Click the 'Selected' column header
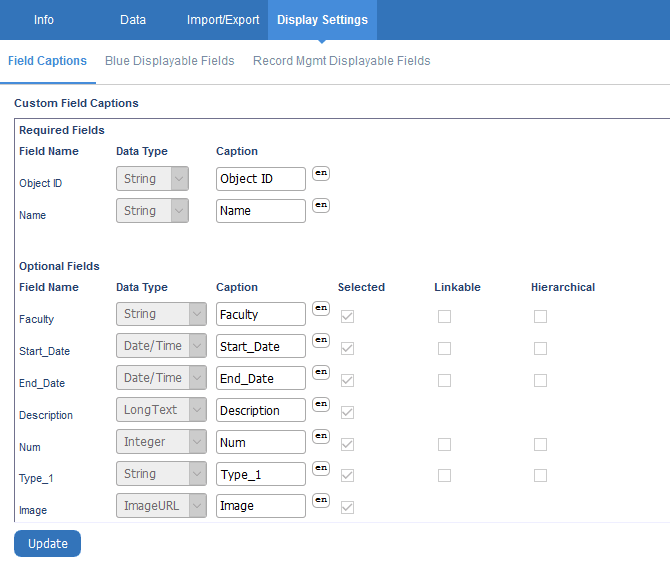Image resolution: width=670 pixels, height=570 pixels. 361,287
